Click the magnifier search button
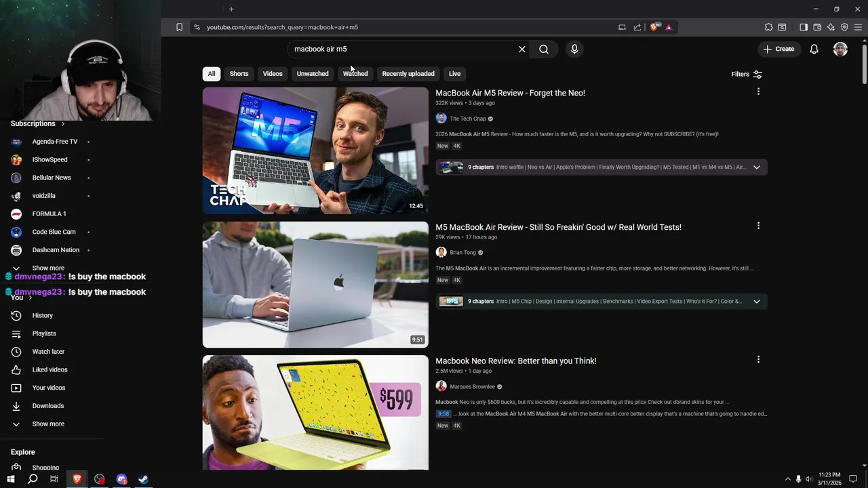This screenshot has width=868, height=488. (544, 49)
